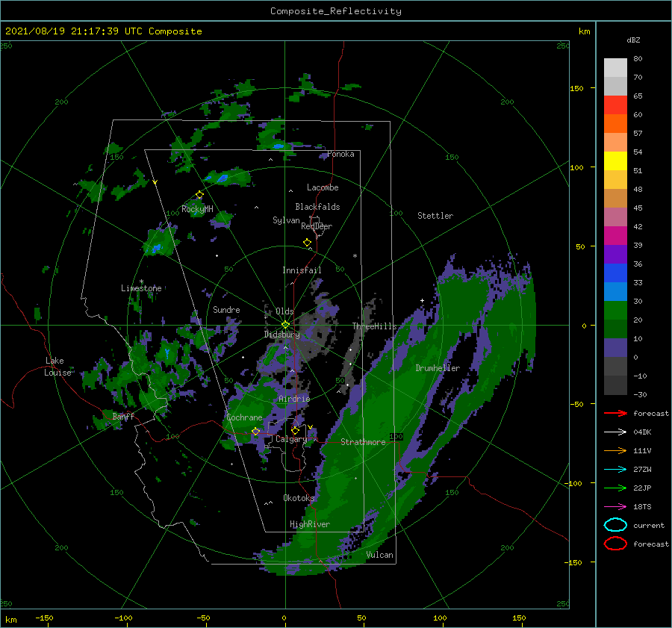
Task: Pick the cyan 27ZW arrow legend icon
Action: pyautogui.click(x=615, y=470)
